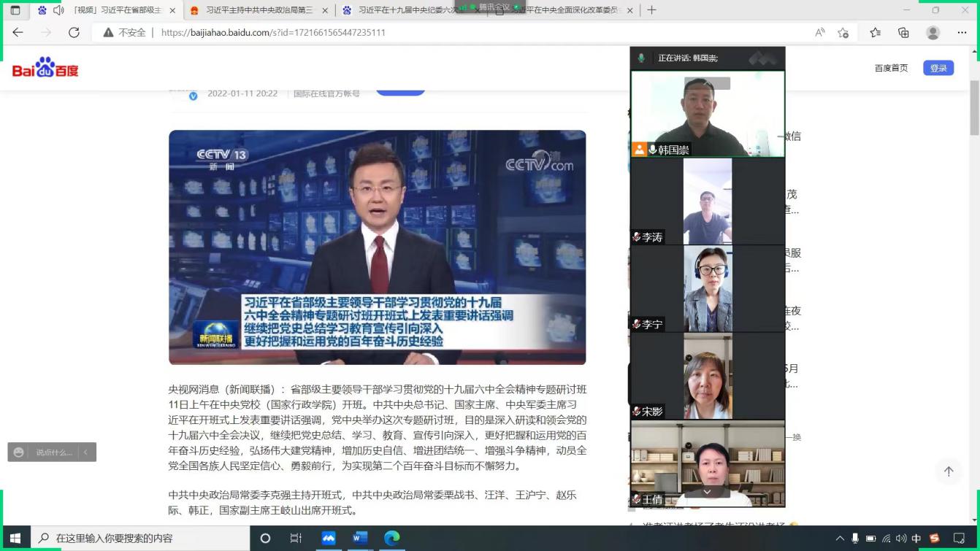The height and width of the screenshot is (551, 980).
Task: Click muted mic icon beside 宋影
Action: coord(637,412)
